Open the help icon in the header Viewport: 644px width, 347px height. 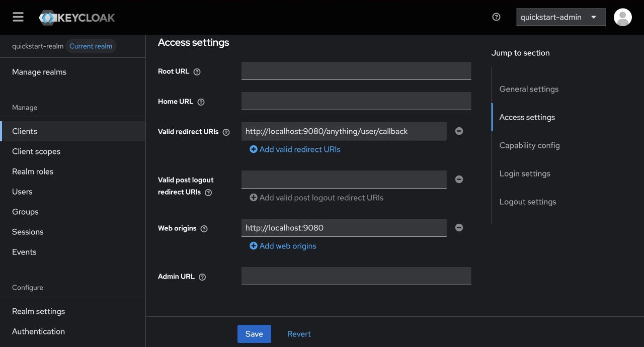click(x=496, y=17)
